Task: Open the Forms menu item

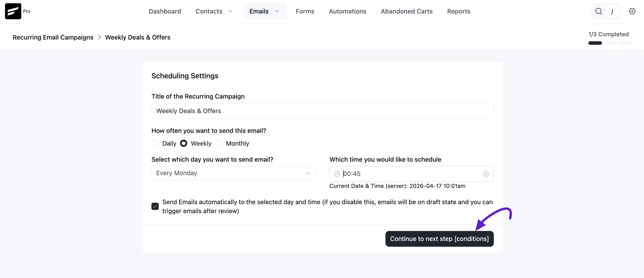Action: click(305, 11)
